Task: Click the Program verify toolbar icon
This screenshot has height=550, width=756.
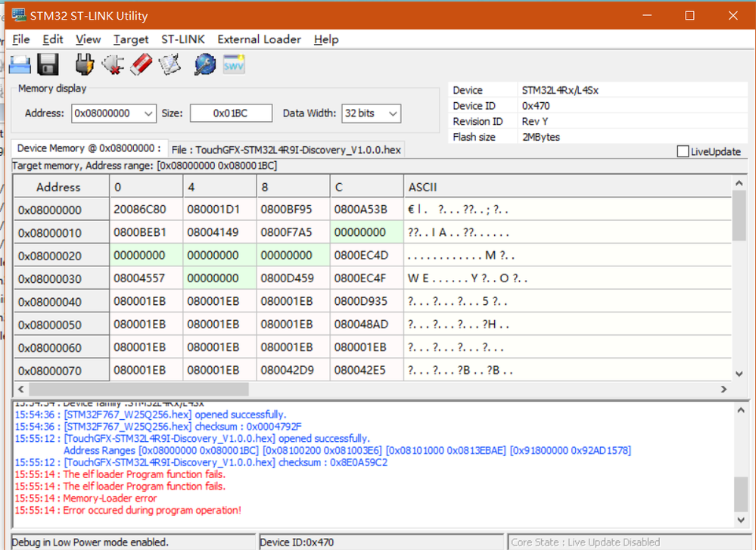Action: (170, 64)
